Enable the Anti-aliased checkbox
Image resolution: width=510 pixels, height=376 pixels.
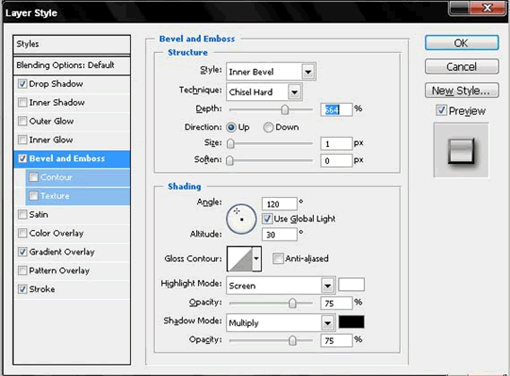[277, 258]
